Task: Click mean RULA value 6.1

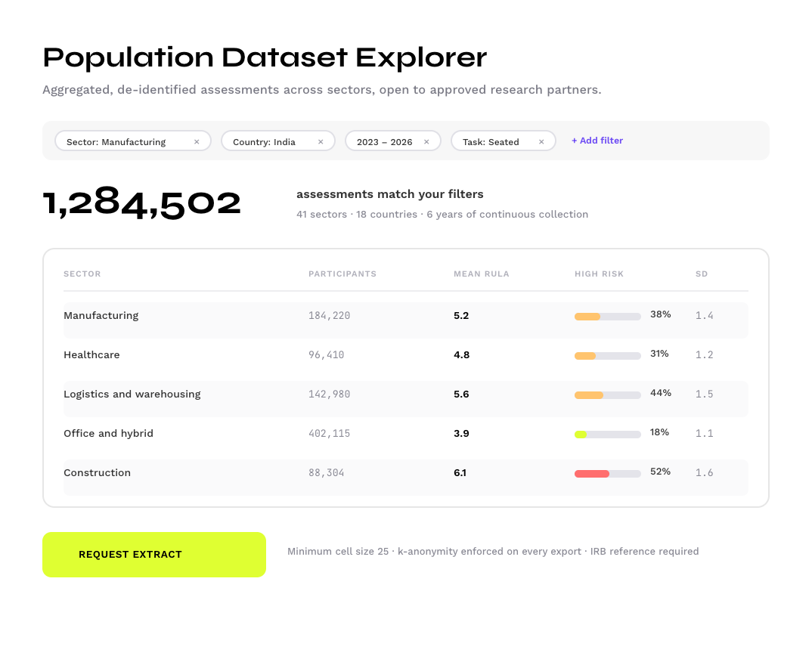Action: [x=460, y=473]
